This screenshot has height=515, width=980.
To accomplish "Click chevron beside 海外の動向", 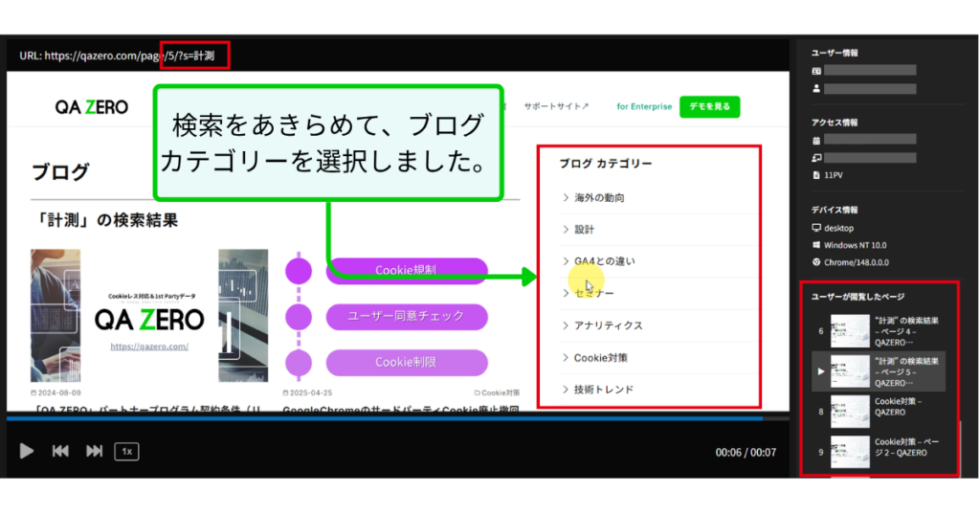I will (x=566, y=197).
